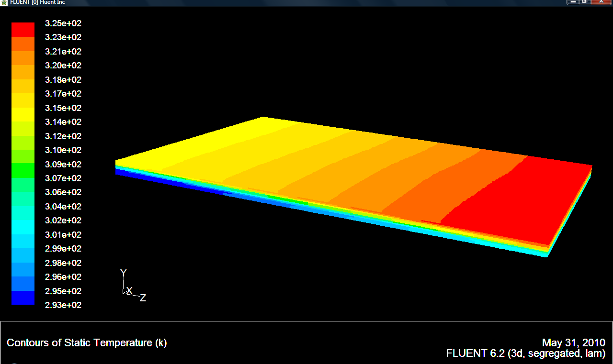Click the FLUENT [0] Fluent Inc title text
The image size is (613, 364).
click(37, 2)
